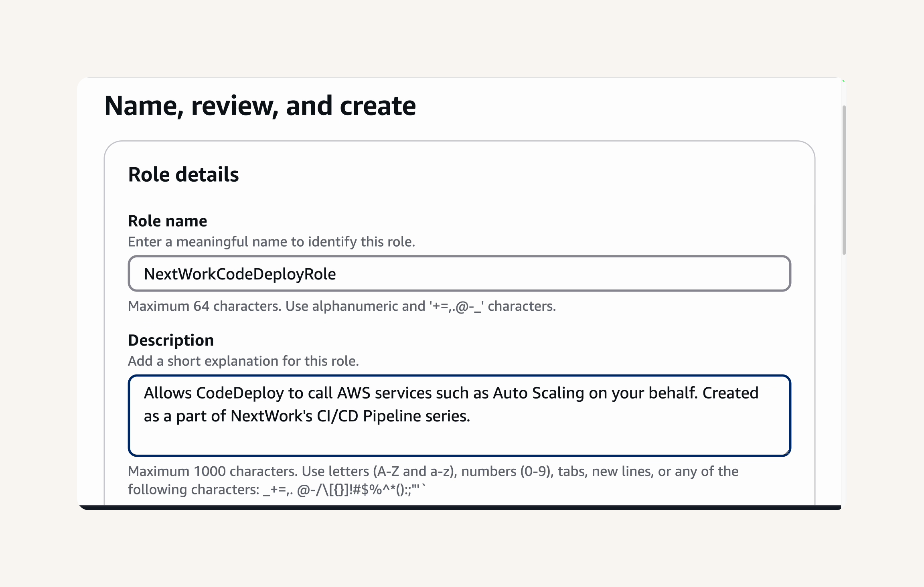The height and width of the screenshot is (587, 924).
Task: Click the 'Maximum 64 characters' constraint text
Action: tap(342, 306)
